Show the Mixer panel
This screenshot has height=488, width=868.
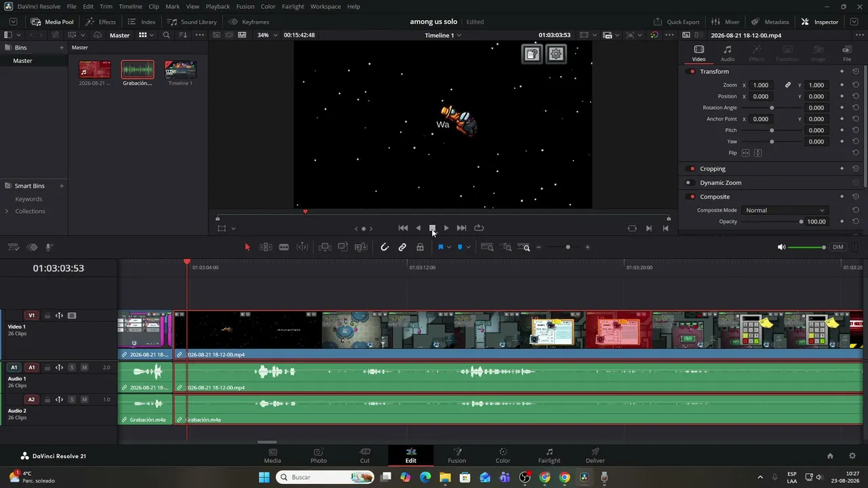[725, 22]
